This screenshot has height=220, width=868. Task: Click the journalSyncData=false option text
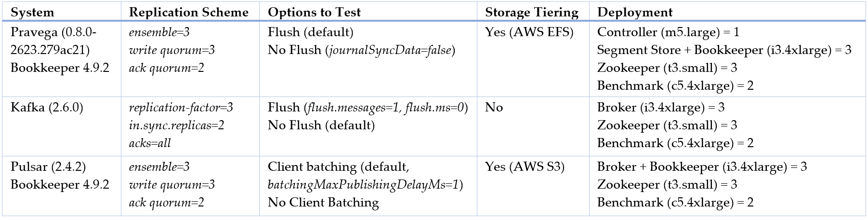pos(390,50)
